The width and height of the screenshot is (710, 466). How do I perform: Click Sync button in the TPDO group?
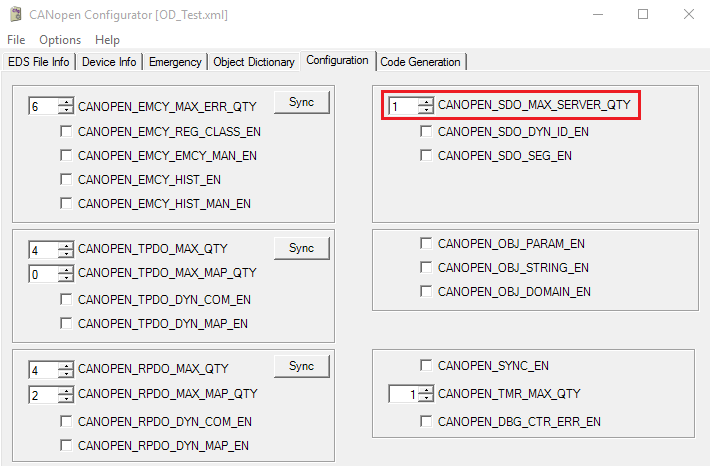302,248
